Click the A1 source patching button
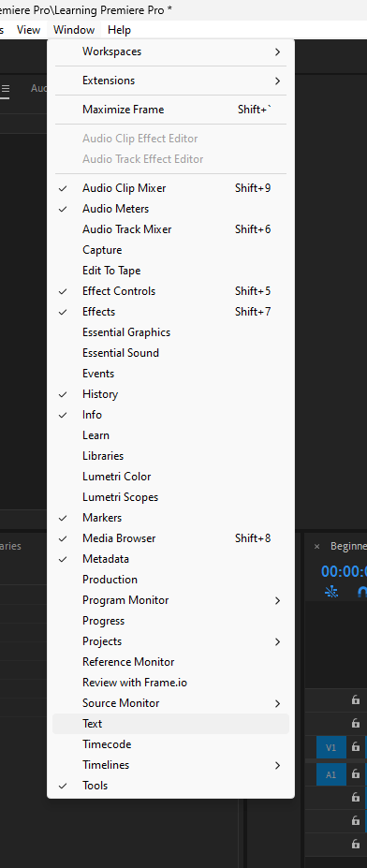This screenshot has width=367, height=868. click(331, 774)
